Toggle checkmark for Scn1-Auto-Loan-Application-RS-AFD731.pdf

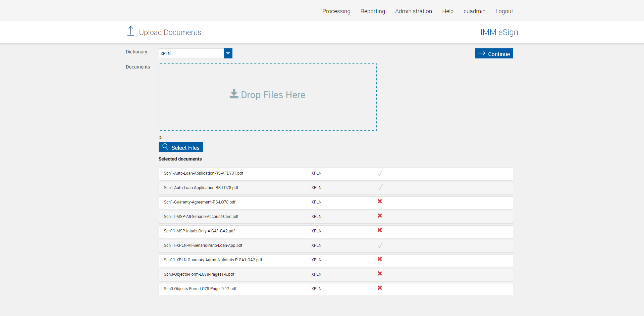pos(380,173)
